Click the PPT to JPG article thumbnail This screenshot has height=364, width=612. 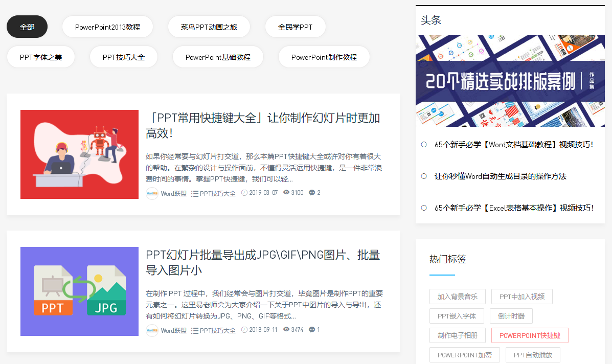point(79,291)
